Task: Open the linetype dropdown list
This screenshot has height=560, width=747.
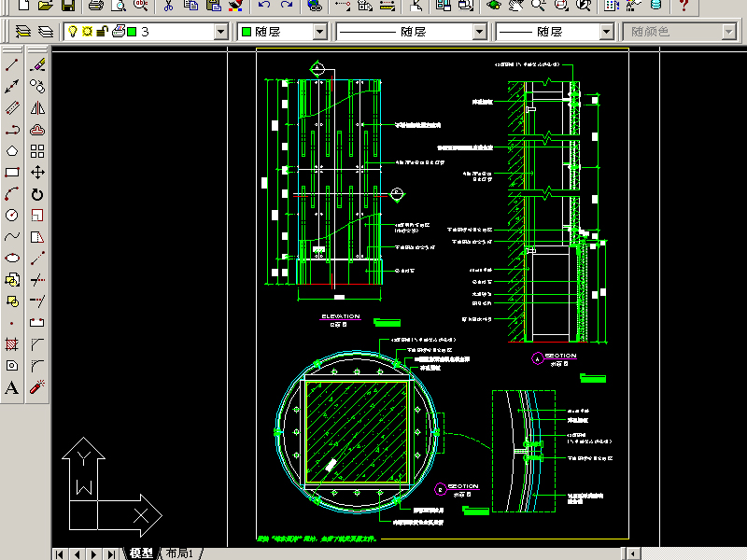Action: pos(479,32)
